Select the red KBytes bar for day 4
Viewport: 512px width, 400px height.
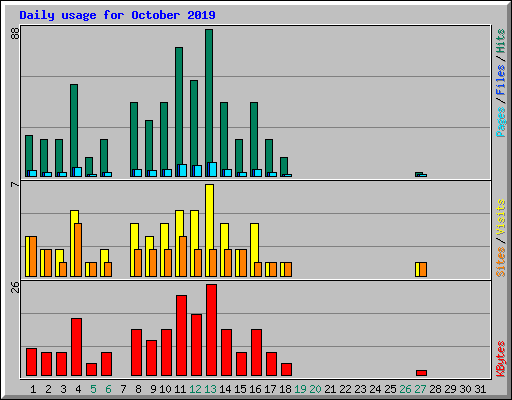(x=76, y=347)
